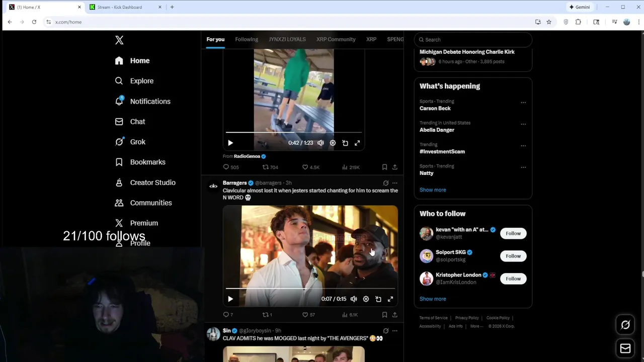Reply to the RadioGenoa post (505)
Image resolution: width=644 pixels, height=362 pixels.
tap(231, 167)
